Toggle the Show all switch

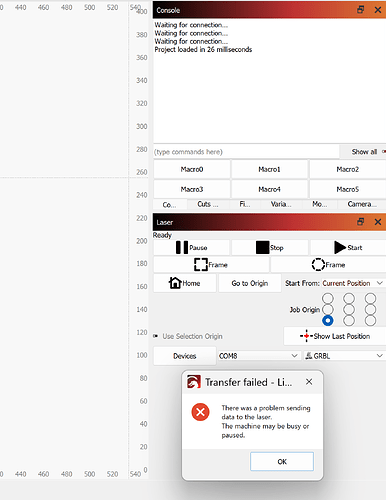[384, 152]
